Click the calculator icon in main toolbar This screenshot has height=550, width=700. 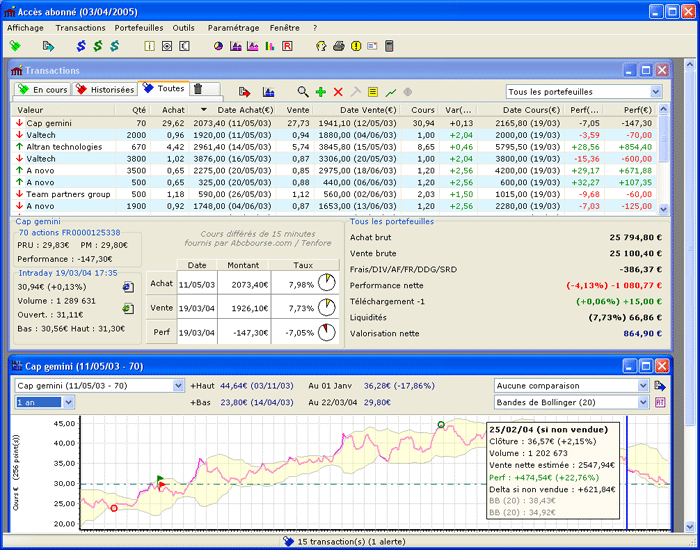click(x=389, y=46)
